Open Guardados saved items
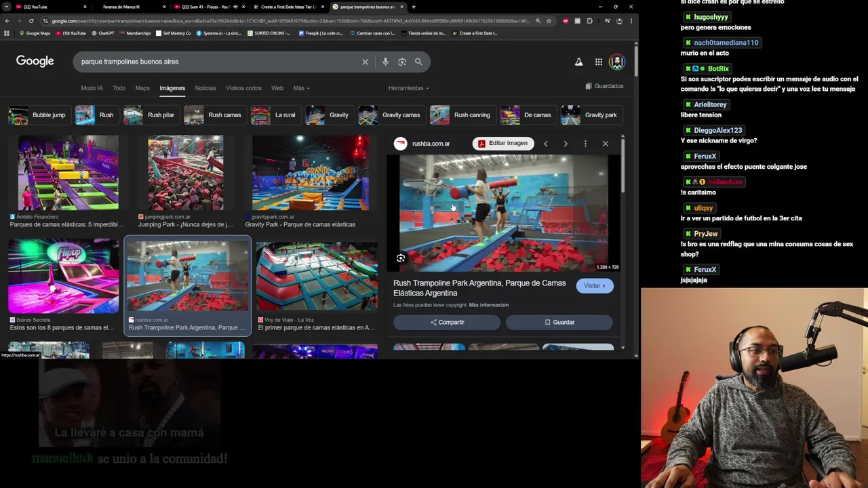Viewport: 868px width, 488px height. 604,86
